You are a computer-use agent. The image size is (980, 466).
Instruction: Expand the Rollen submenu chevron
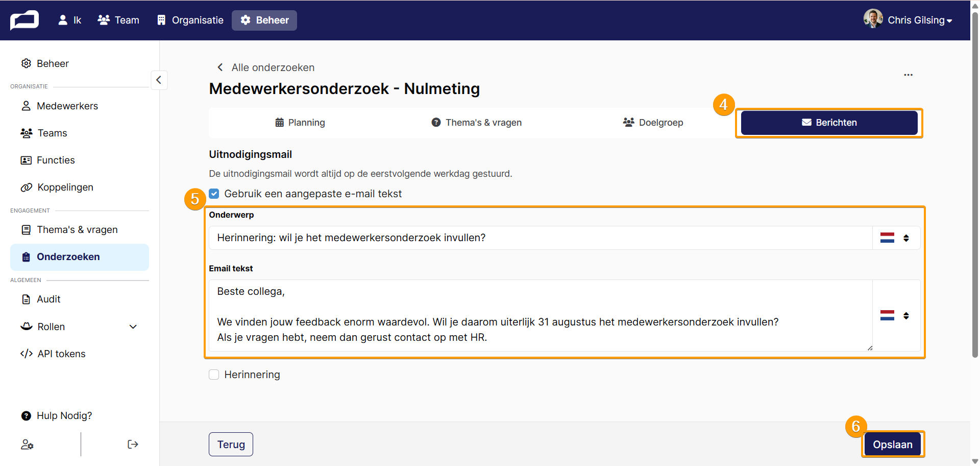pos(133,327)
